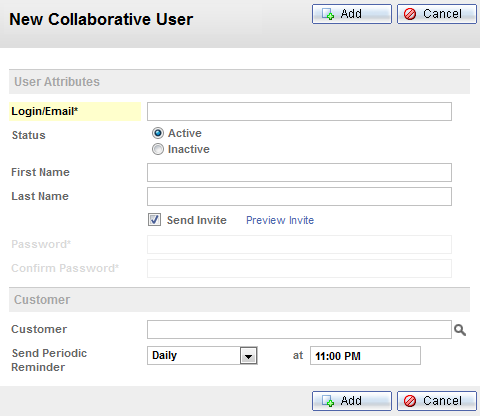The height and width of the screenshot is (418, 480).
Task: Open the Preview Invite link
Action: click(x=280, y=220)
